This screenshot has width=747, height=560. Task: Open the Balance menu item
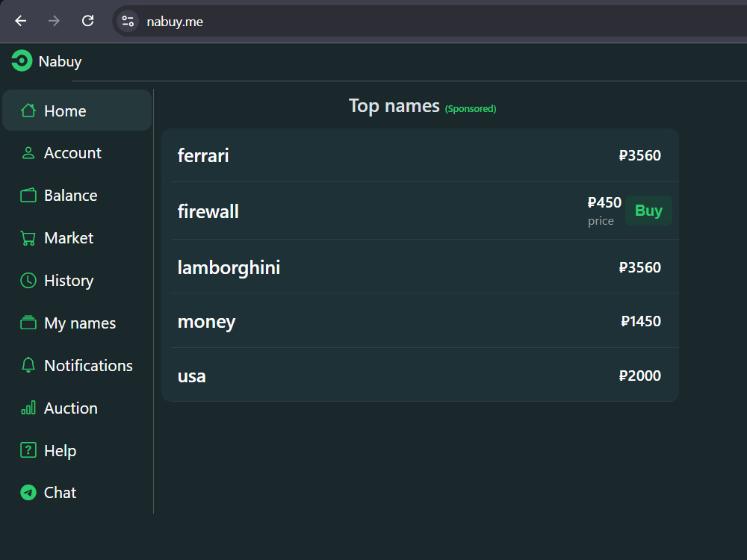(x=77, y=195)
